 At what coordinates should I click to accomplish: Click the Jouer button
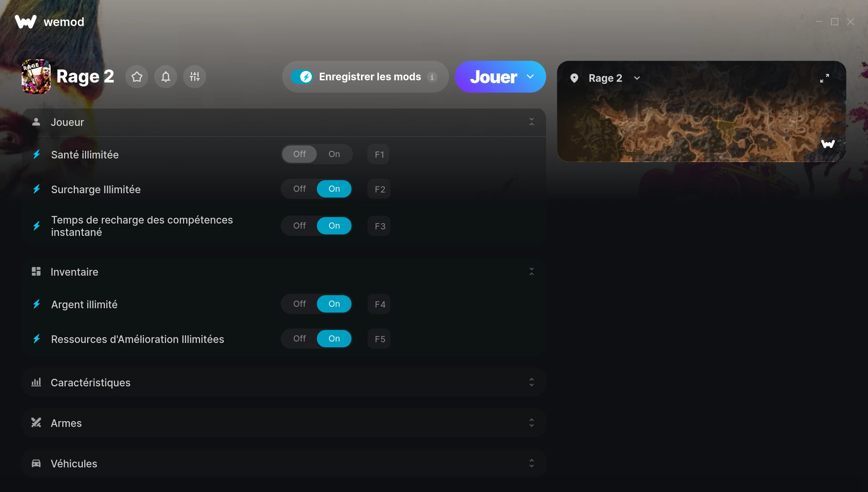(493, 77)
